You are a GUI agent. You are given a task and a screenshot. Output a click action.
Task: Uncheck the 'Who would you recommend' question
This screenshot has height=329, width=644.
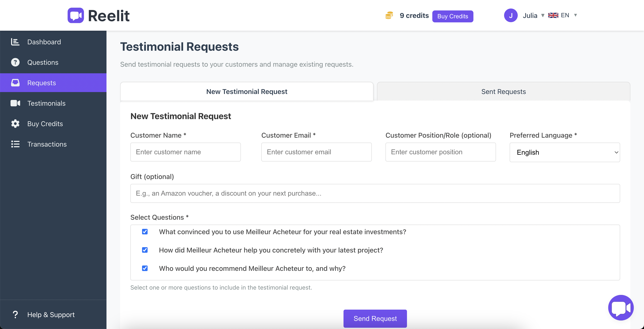point(145,268)
